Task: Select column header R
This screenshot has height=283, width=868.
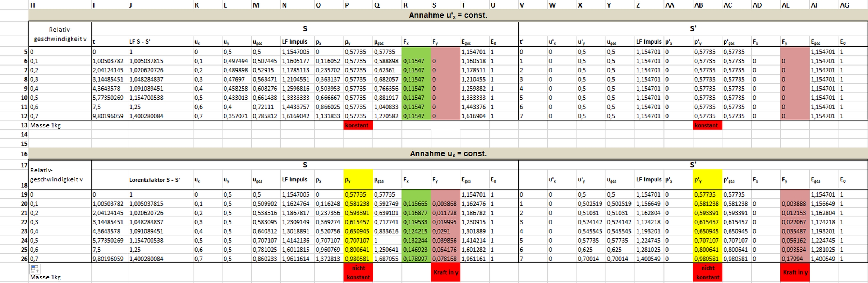Action: (x=416, y=5)
